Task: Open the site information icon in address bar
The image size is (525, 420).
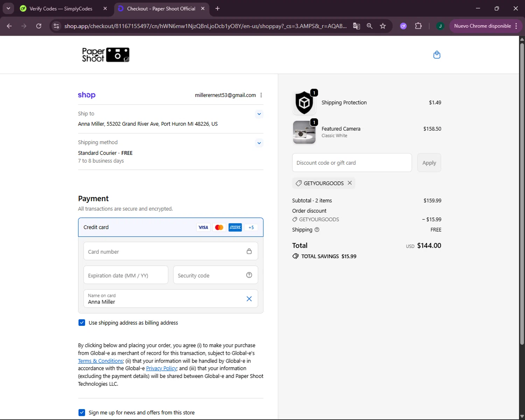Action: click(56, 26)
